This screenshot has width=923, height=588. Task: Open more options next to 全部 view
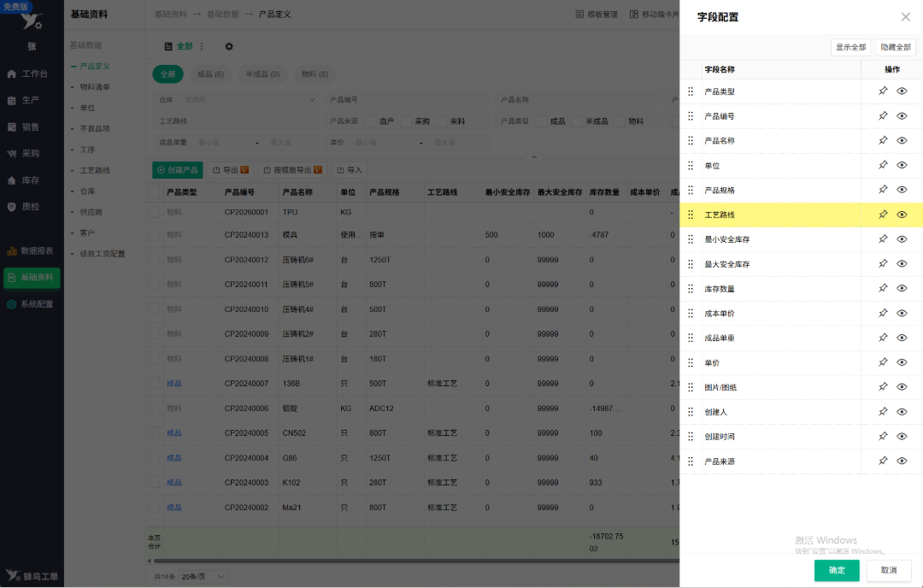pos(202,46)
